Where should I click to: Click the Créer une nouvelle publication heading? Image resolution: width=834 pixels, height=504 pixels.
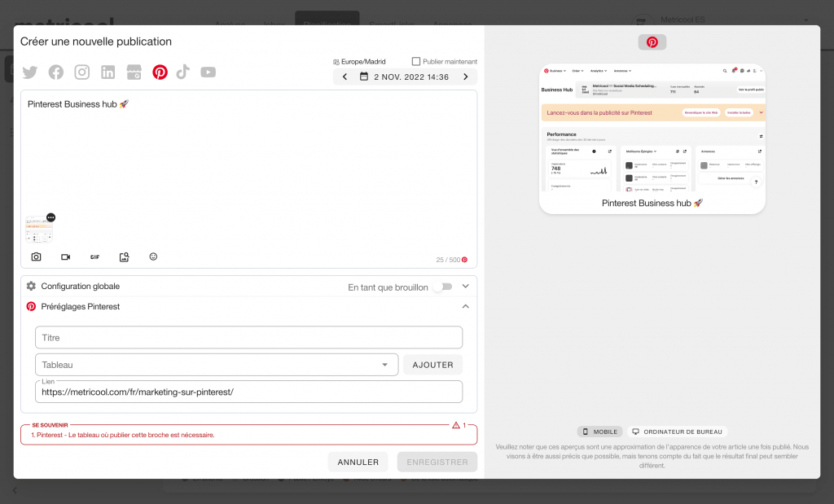(96, 42)
